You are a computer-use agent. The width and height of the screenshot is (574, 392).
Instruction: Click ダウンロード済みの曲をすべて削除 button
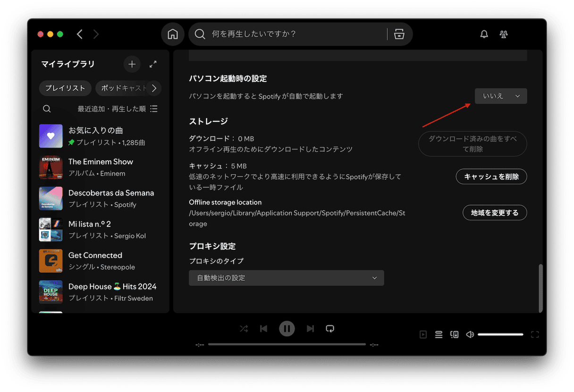point(473,144)
